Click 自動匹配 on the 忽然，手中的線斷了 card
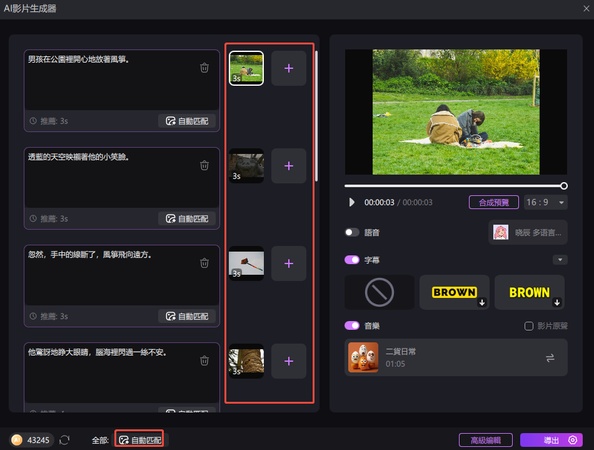The height and width of the screenshot is (450, 594). pos(187,316)
